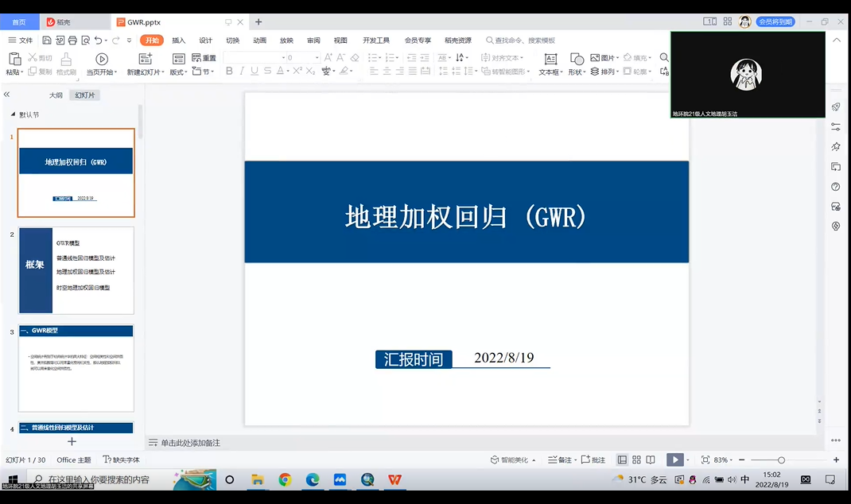The width and height of the screenshot is (851, 504).
Task: Switch to reading view in status bar
Action: pos(651,460)
